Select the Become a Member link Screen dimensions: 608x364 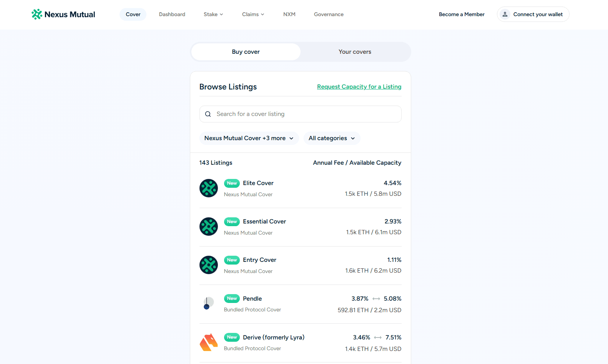click(x=462, y=14)
